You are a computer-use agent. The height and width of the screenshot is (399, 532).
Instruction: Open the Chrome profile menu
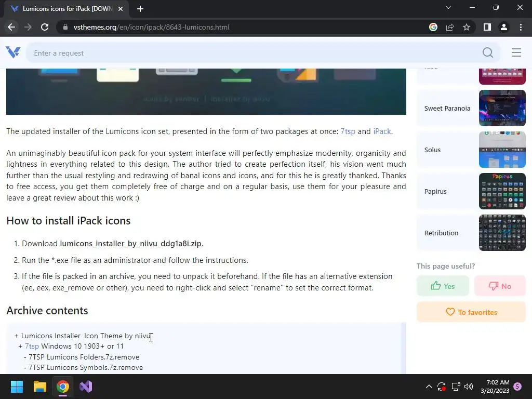coord(504,27)
